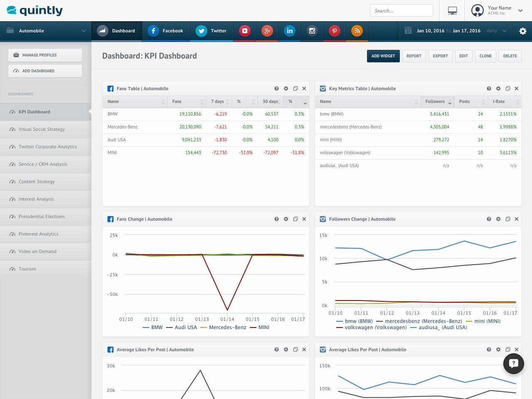Sort Key Metrics Table by Posts
This screenshot has width=532, height=399.
[471, 102]
